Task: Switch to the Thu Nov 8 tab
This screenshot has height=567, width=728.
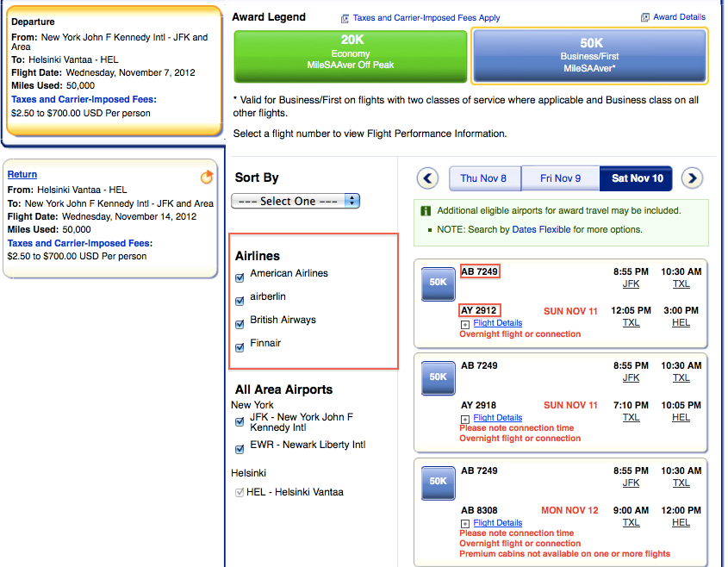Action: 484,178
